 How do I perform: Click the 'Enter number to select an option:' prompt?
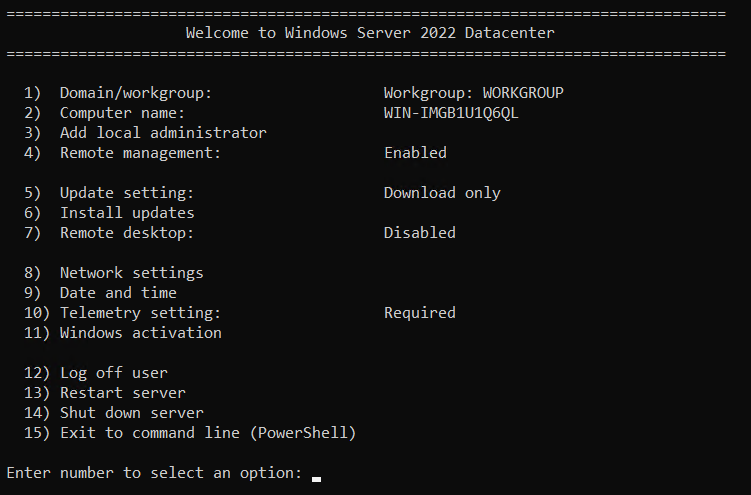154,473
